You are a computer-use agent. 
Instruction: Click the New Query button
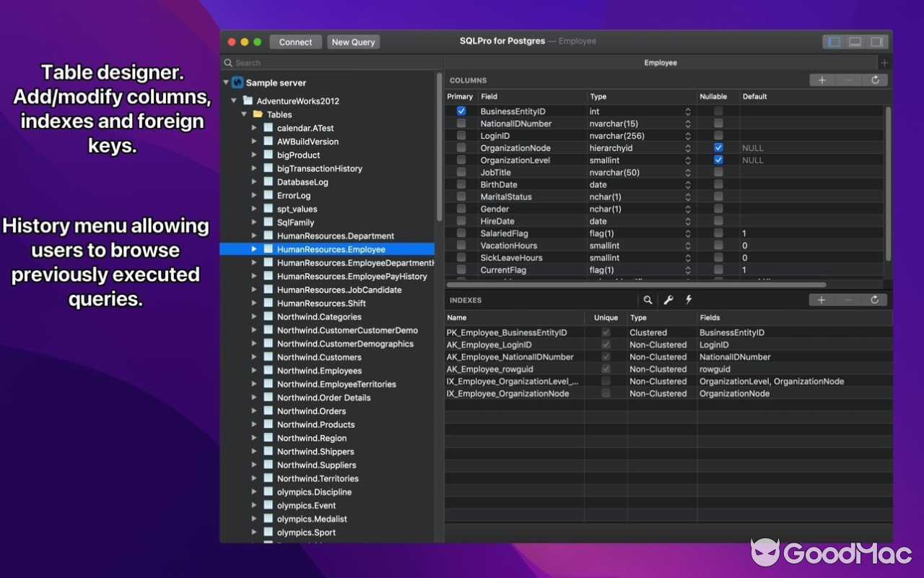pyautogui.click(x=353, y=41)
